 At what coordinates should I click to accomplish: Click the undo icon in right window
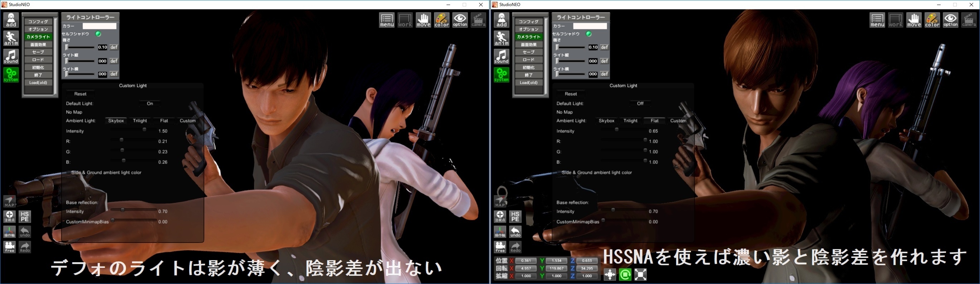[x=515, y=231]
